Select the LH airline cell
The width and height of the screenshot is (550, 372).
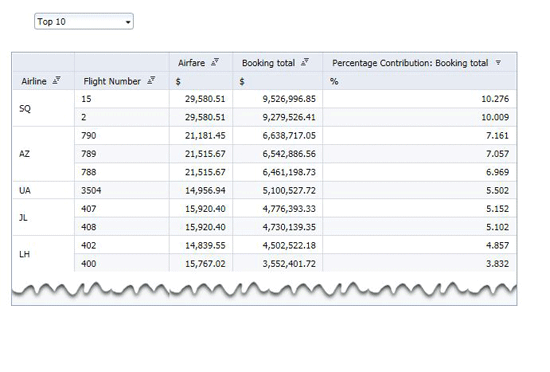click(43, 254)
